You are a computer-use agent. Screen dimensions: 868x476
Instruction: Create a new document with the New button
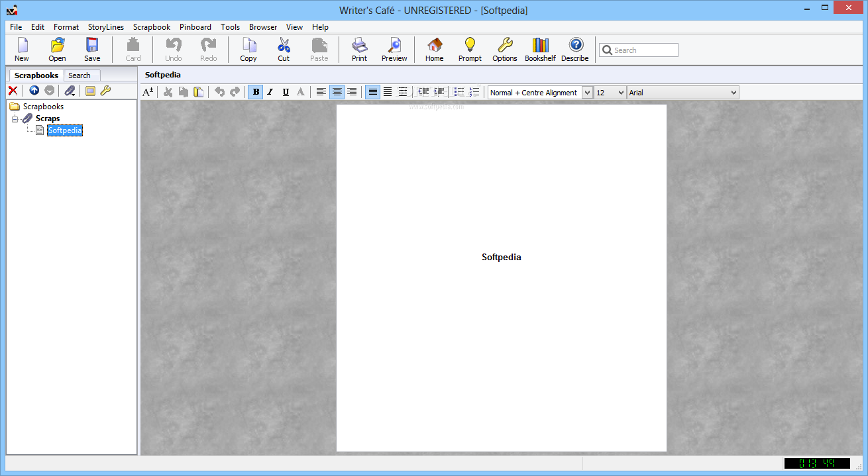[22, 50]
